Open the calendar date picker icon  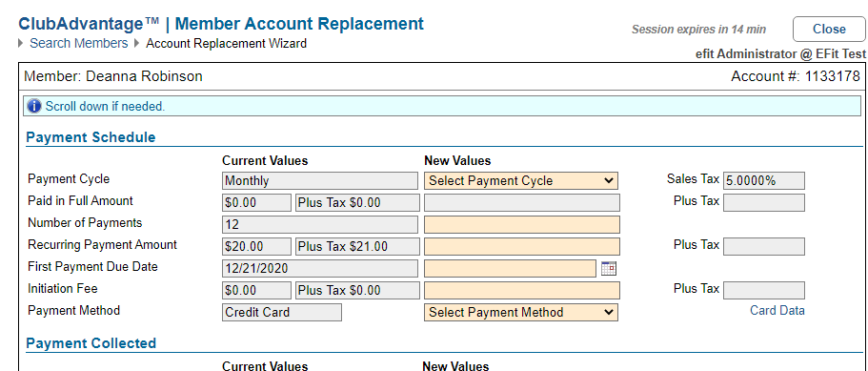coord(609,269)
